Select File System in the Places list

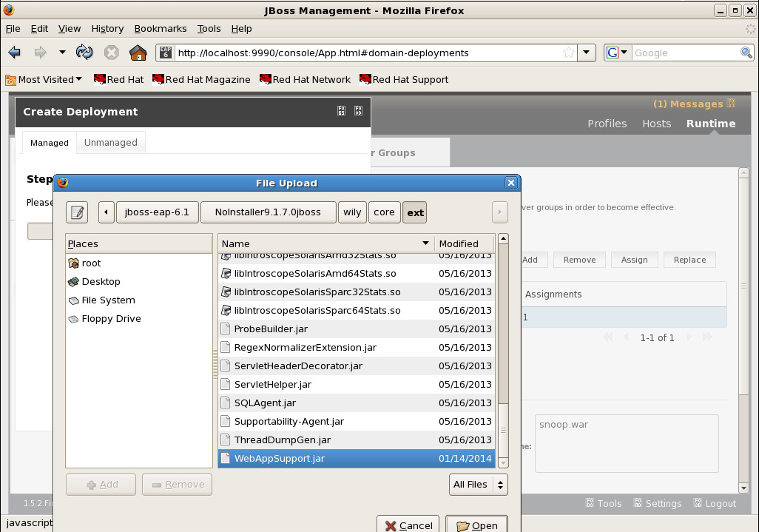click(139, 300)
